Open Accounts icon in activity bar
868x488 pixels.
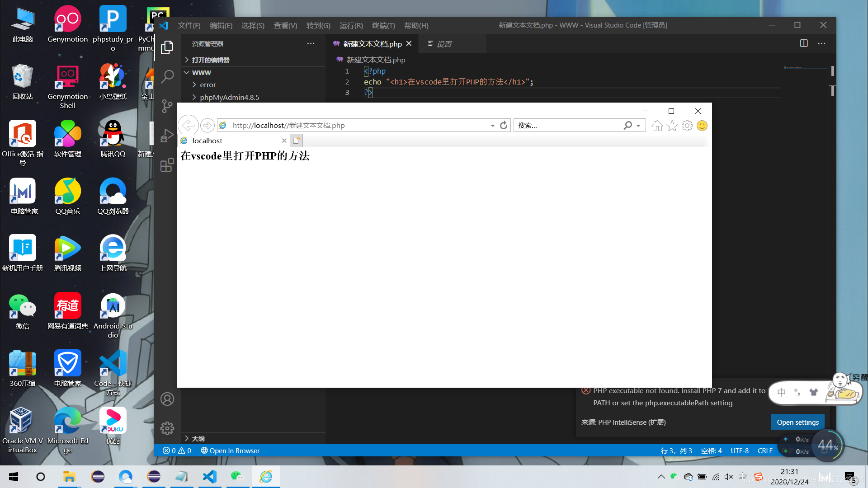(167, 399)
